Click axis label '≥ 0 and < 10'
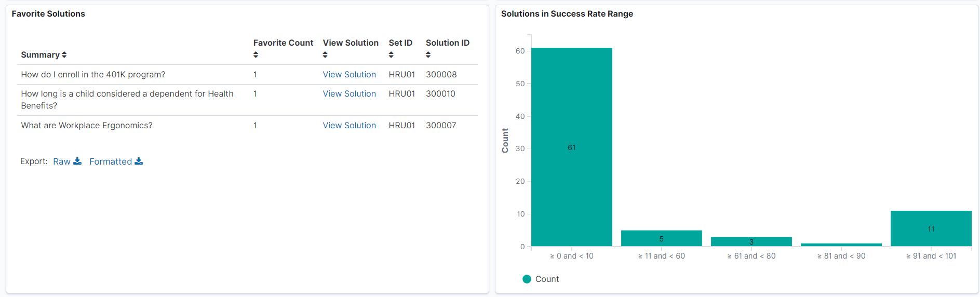This screenshot has height=297, width=980. (572, 256)
